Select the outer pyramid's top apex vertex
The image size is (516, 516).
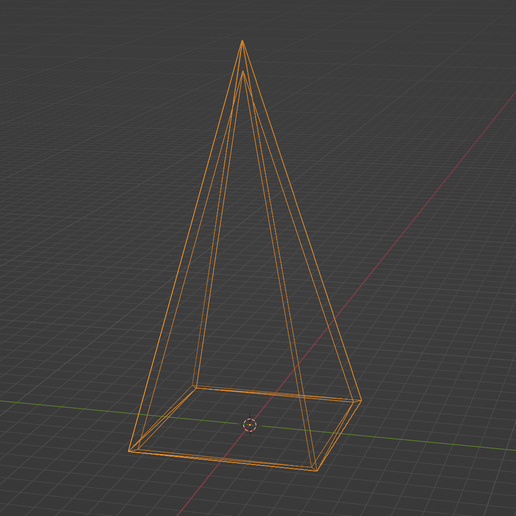(242, 41)
